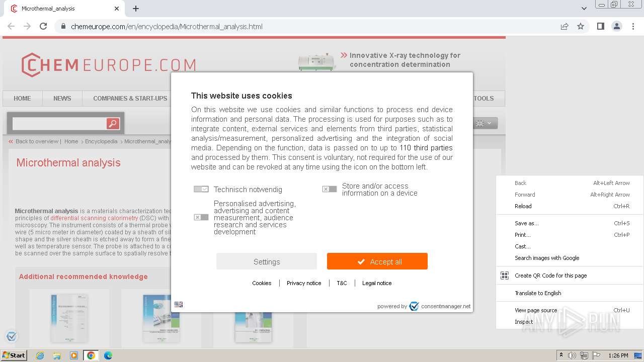Screen dimensions: 644x362
Task: Toggle the Technisch notwendig switch
Action: pos(201,189)
